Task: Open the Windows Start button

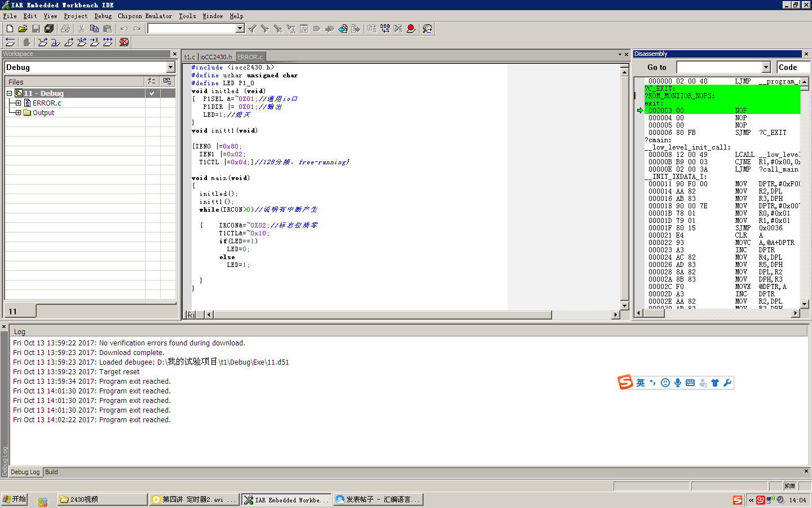Action: coord(14,499)
